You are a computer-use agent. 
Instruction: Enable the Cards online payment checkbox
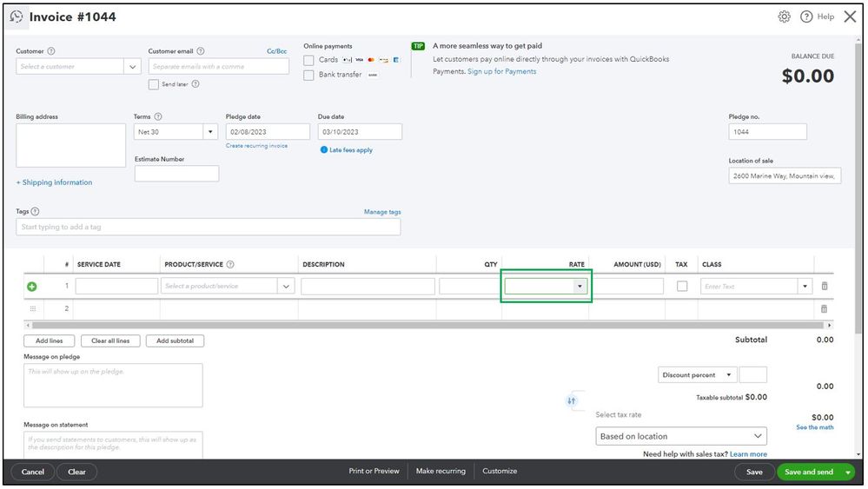click(309, 60)
